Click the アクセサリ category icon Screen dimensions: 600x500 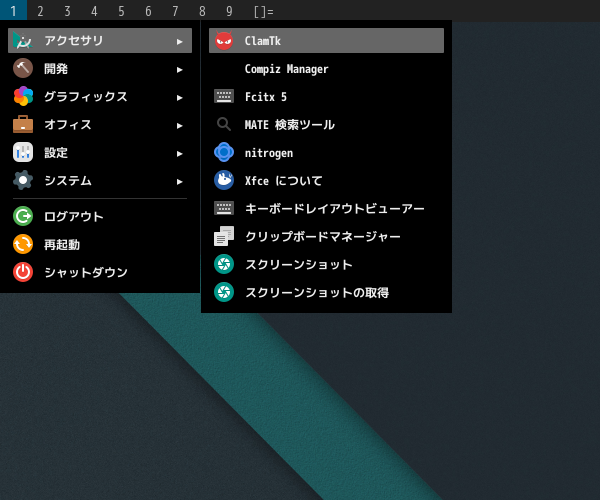coord(23,41)
